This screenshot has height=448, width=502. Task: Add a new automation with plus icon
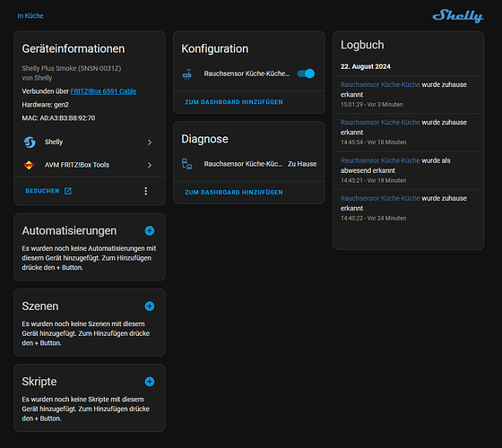pos(150,231)
